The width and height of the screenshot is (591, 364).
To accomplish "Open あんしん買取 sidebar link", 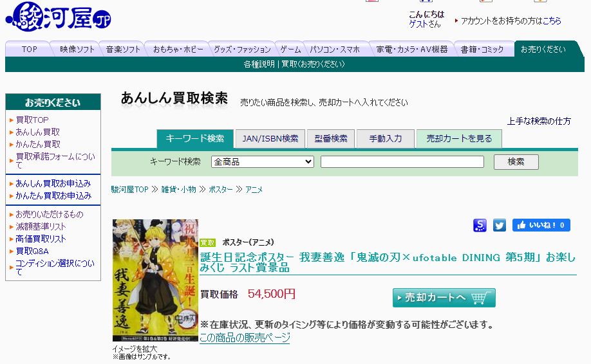I will tap(37, 132).
